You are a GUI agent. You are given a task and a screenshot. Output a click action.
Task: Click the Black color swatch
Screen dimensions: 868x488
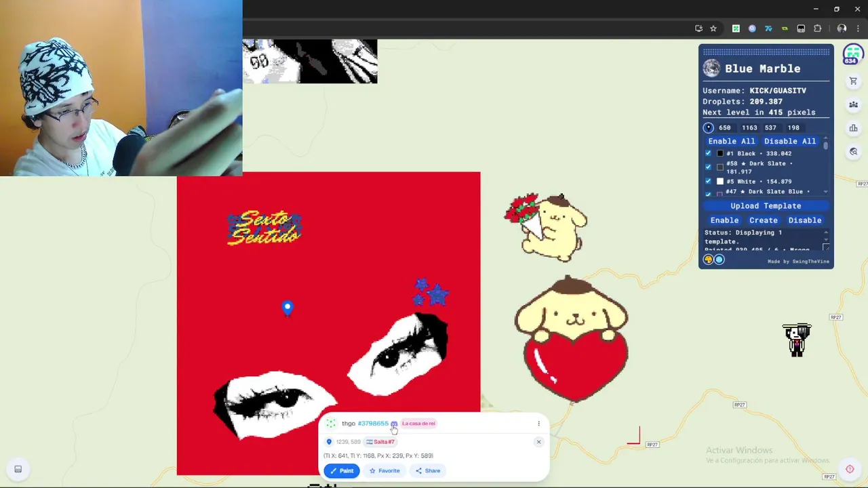pos(720,153)
